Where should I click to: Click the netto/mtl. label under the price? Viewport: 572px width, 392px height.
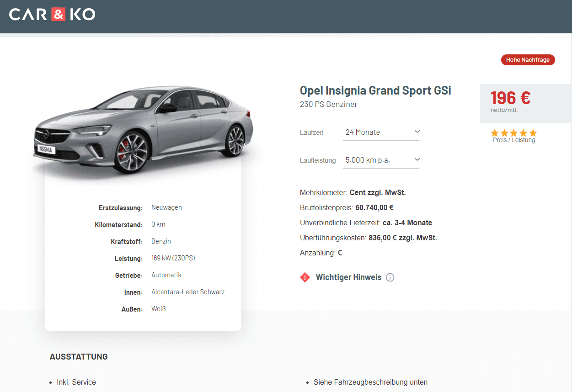[x=504, y=110]
